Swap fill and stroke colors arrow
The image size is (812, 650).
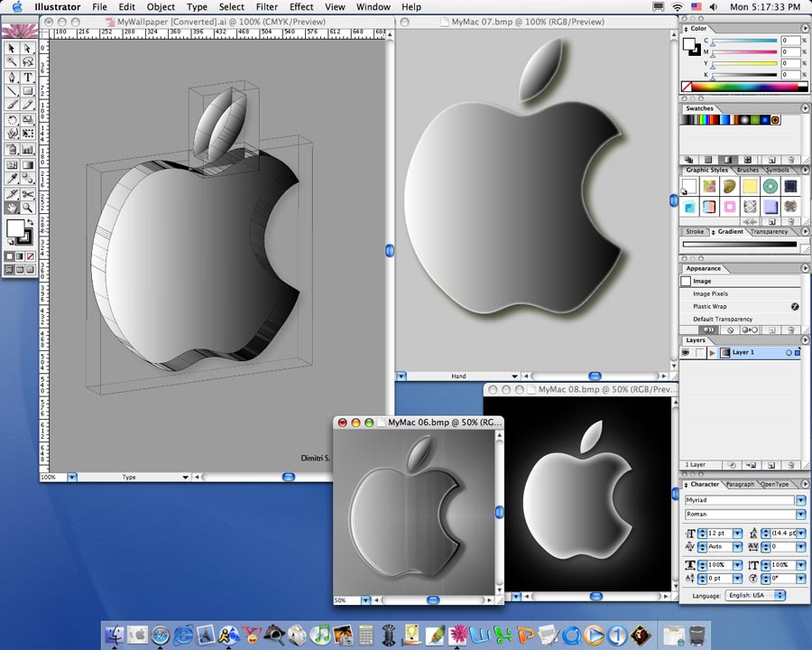30,222
